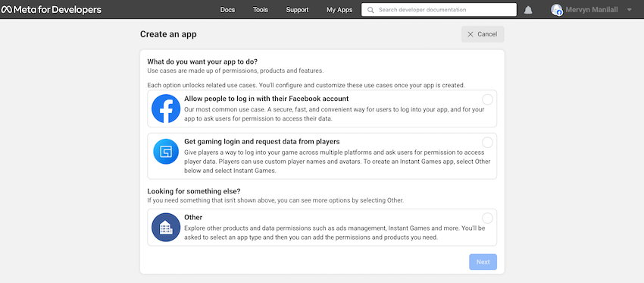Select gaming login radio button
The image size is (644, 283).
487,143
